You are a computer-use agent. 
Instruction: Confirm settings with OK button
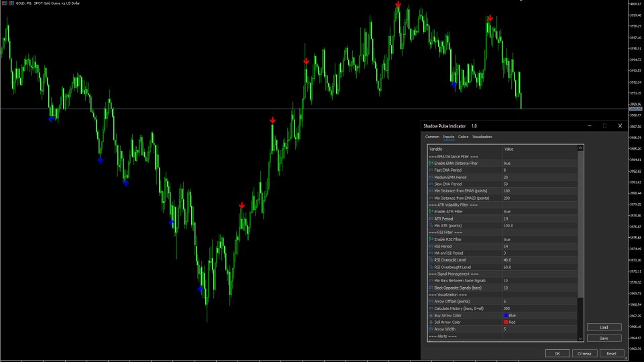[x=557, y=353]
